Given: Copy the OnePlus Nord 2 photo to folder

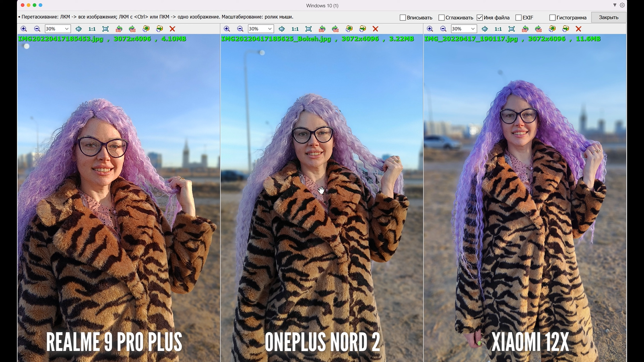Looking at the screenshot, I should point(349,29).
